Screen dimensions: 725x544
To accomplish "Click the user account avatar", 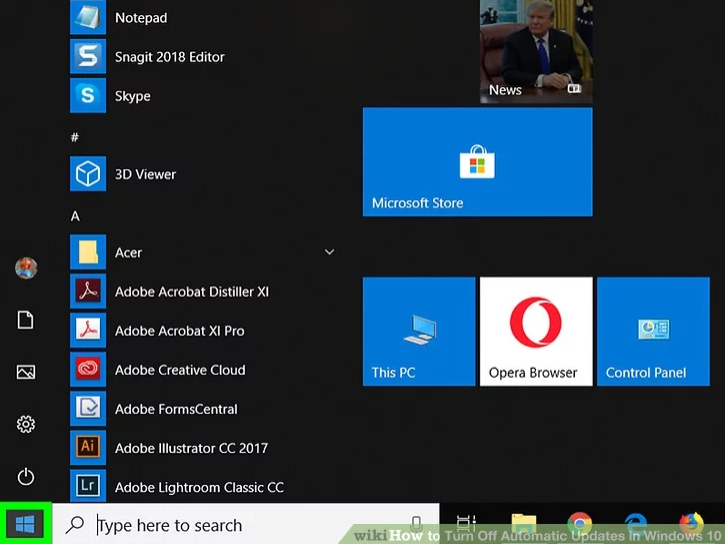I will (x=26, y=267).
